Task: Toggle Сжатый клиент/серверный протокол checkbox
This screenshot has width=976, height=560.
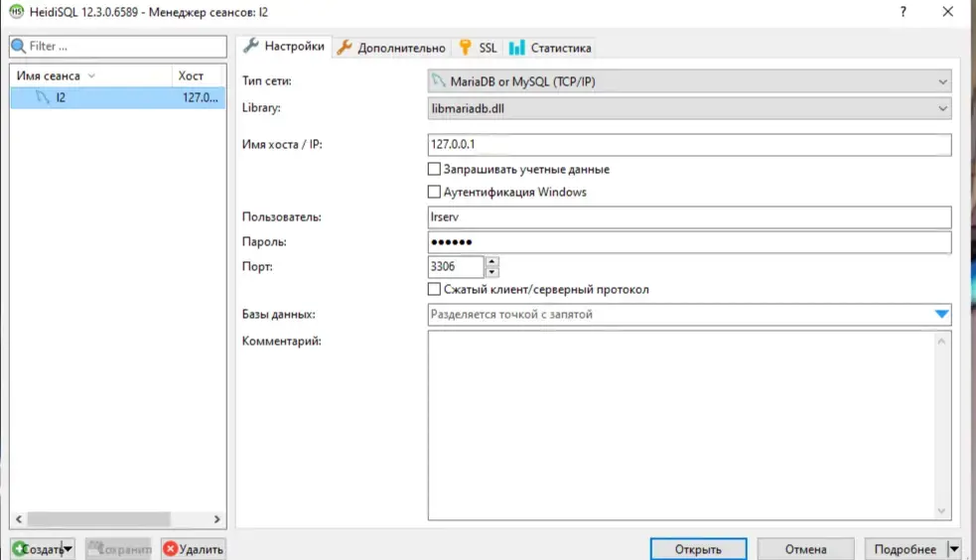Action: click(x=434, y=289)
